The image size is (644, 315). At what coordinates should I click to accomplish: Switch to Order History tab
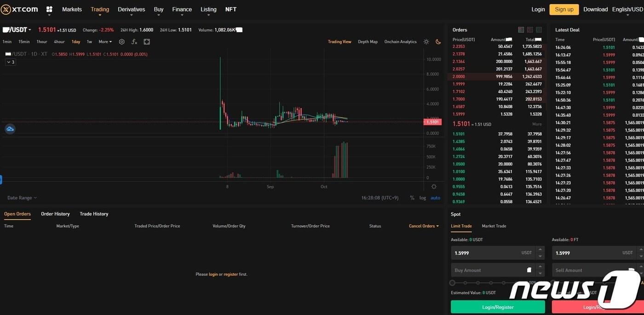55,214
